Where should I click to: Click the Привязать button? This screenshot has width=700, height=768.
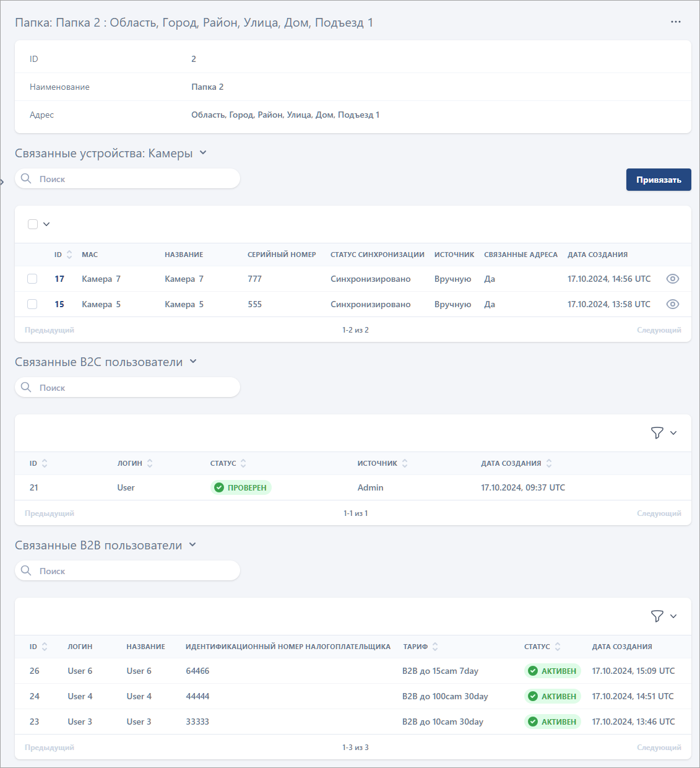pyautogui.click(x=659, y=180)
